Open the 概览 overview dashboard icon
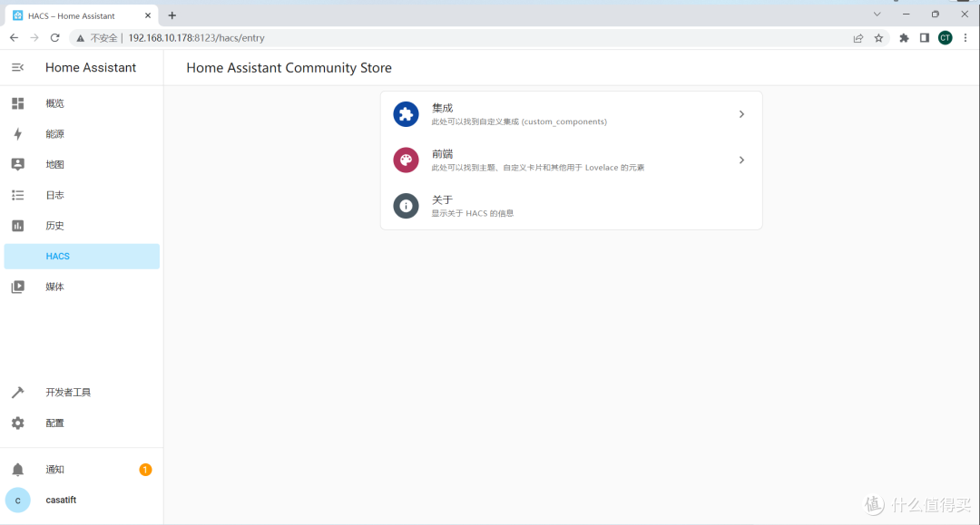 pyautogui.click(x=17, y=103)
